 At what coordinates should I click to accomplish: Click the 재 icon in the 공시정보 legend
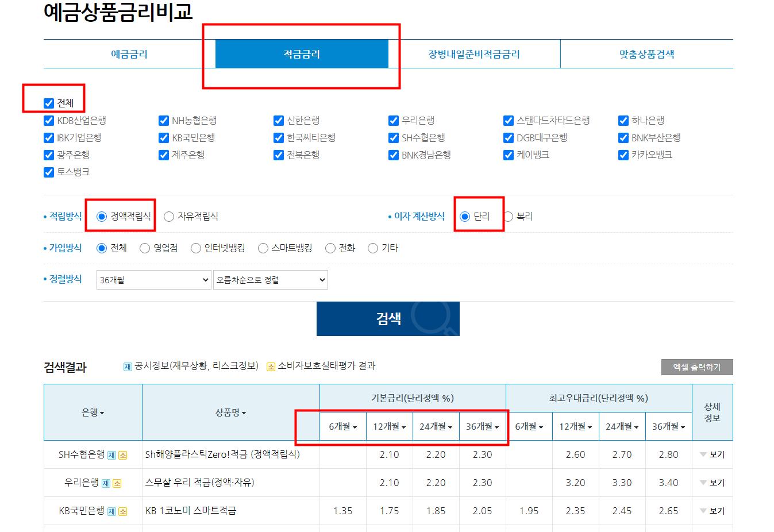click(x=126, y=365)
